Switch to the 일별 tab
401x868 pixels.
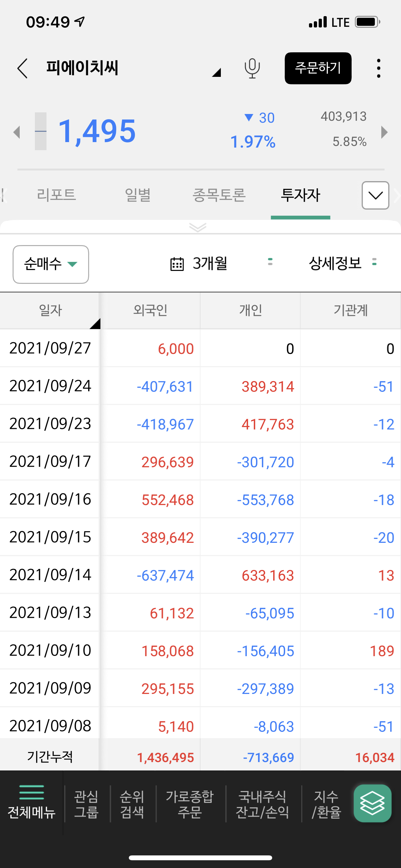(138, 195)
